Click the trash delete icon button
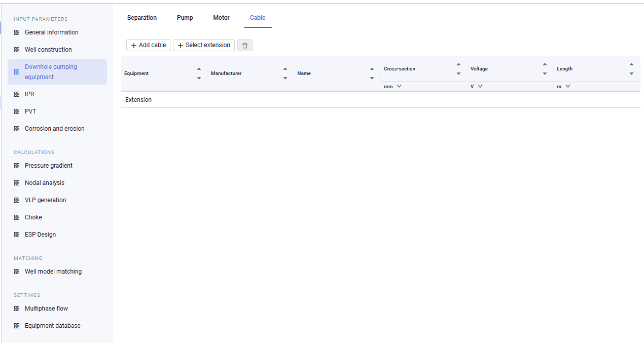Screen dimensions: 644x343 [245, 46]
